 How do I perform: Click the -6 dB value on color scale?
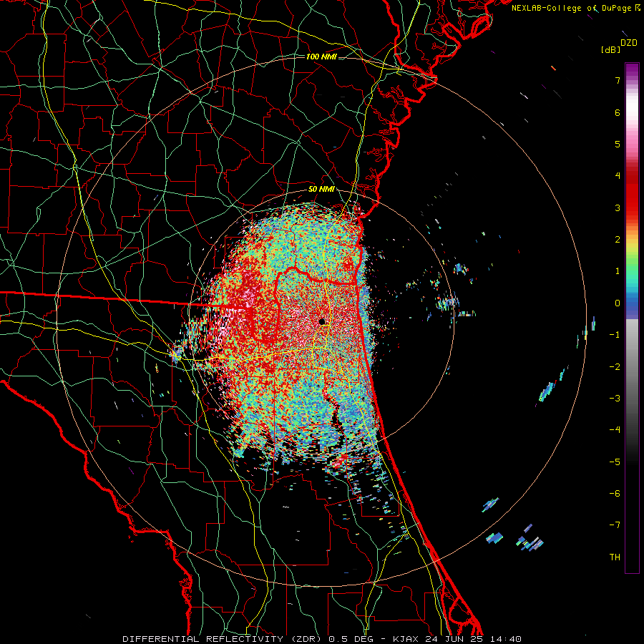615,493
